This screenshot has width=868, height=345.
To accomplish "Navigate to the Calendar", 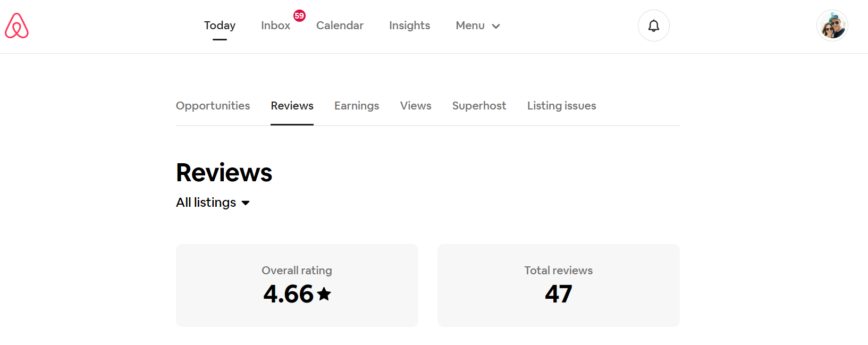I will pos(340,26).
